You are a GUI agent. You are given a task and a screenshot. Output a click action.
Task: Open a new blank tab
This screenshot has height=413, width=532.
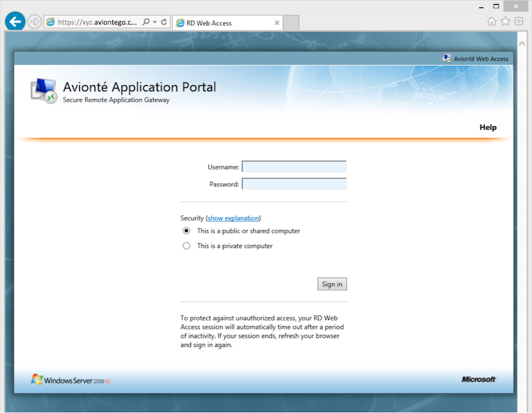tap(291, 23)
